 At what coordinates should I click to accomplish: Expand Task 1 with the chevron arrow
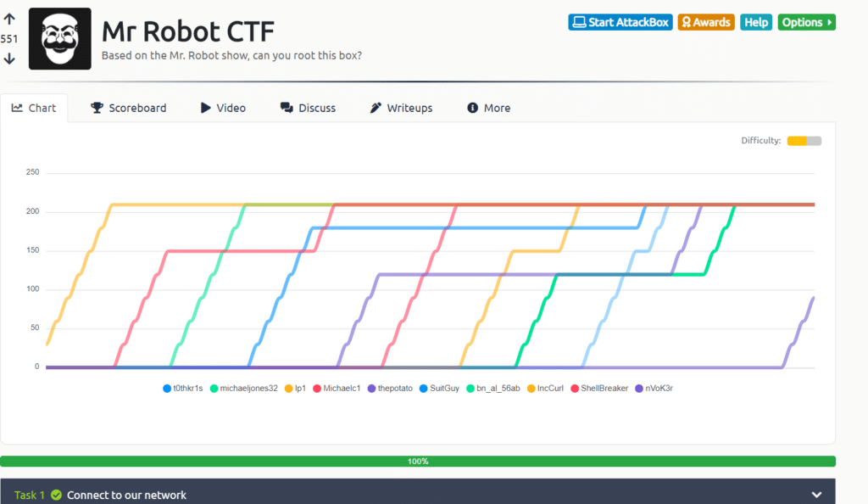[816, 495]
